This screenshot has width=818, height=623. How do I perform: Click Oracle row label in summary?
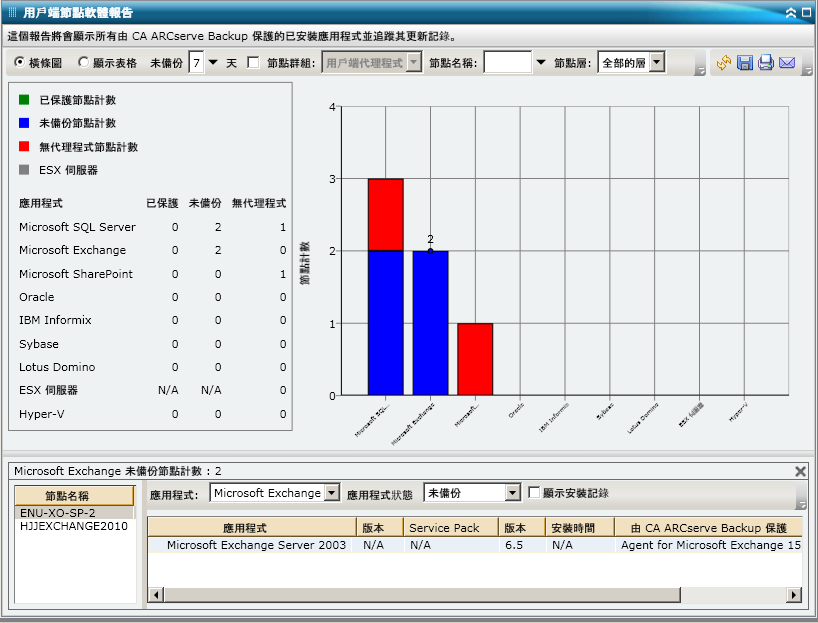click(37, 297)
